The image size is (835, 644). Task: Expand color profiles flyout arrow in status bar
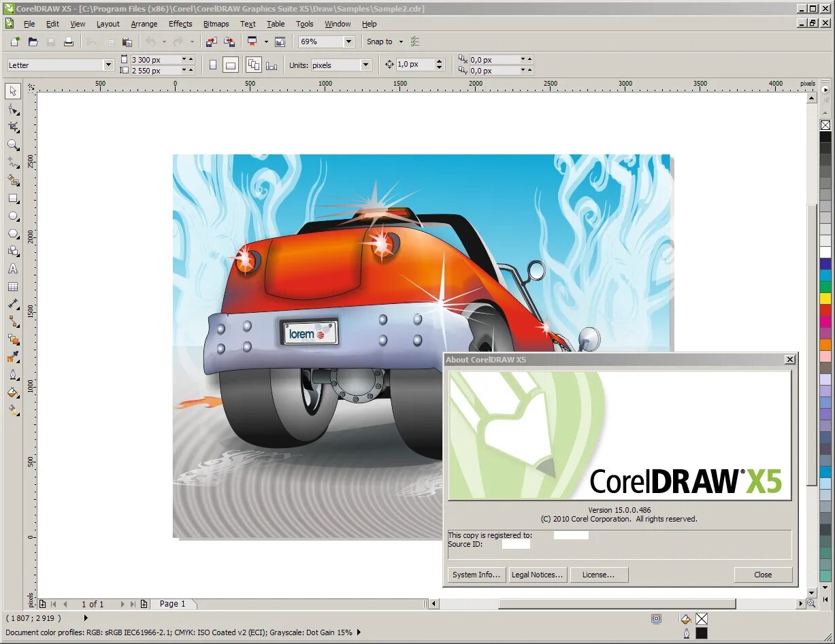[359, 632]
